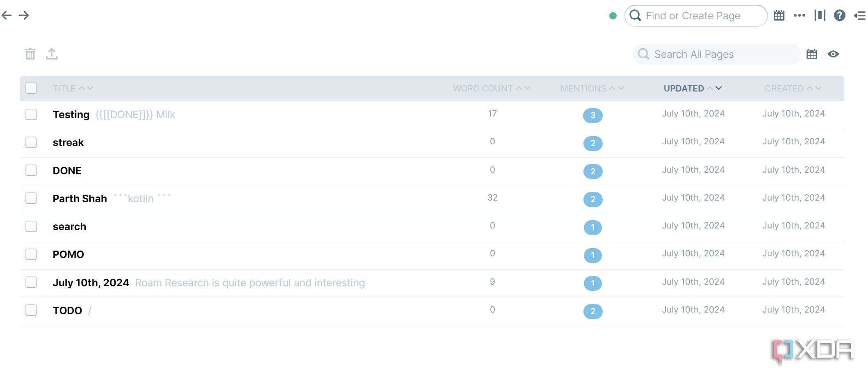868x379 pixels.
Task: Open the July 10th, 2024 daily page
Action: (91, 283)
